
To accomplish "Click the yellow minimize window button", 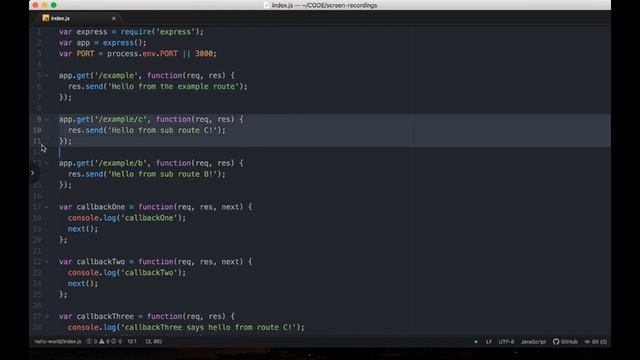I will 44,5.
